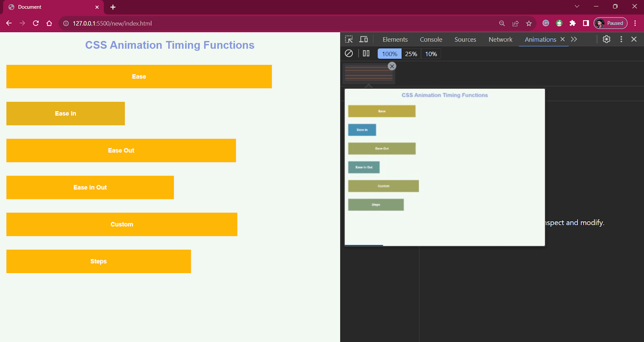644x342 pixels.
Task: Open DevTools customize three-dot menu
Action: pyautogui.click(x=621, y=39)
